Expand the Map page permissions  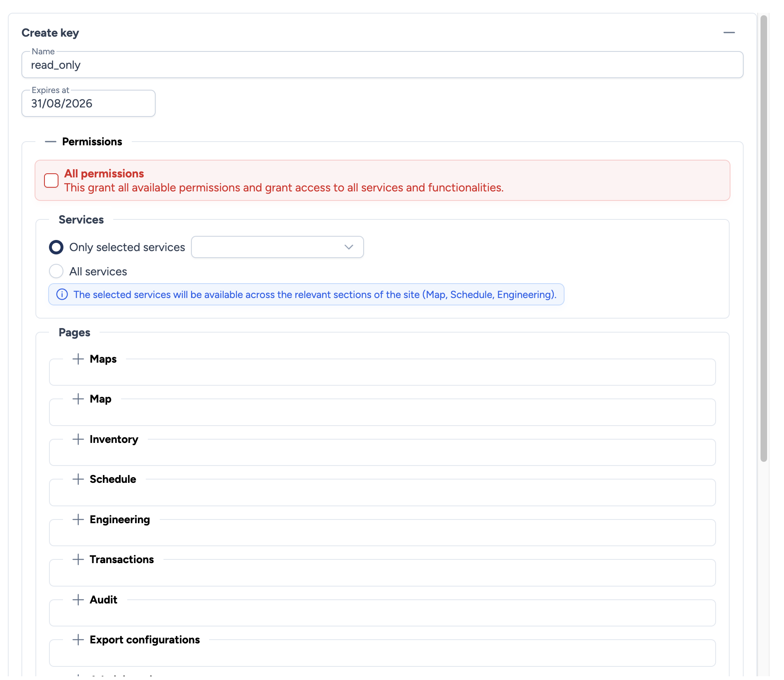point(78,399)
